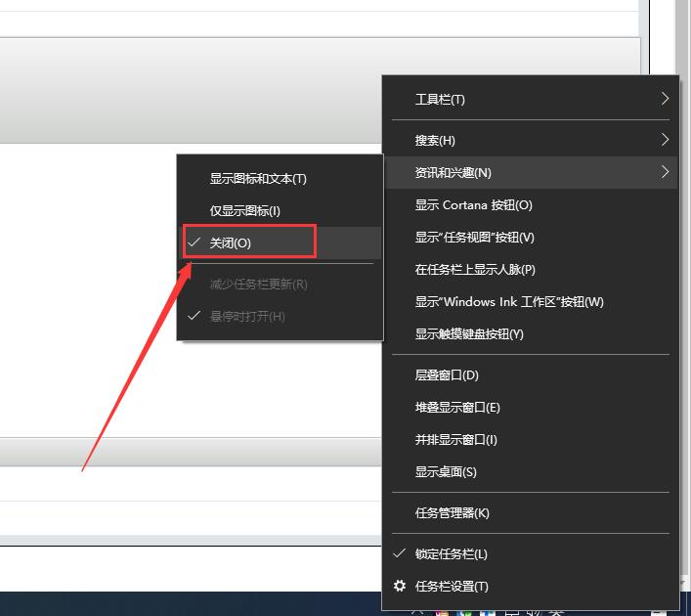
Task: Click the window's vertical scrollbar at right
Action: point(683,39)
